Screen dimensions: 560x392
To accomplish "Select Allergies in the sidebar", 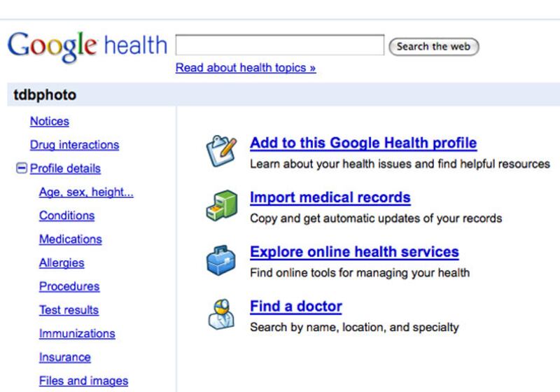I will pyautogui.click(x=62, y=262).
